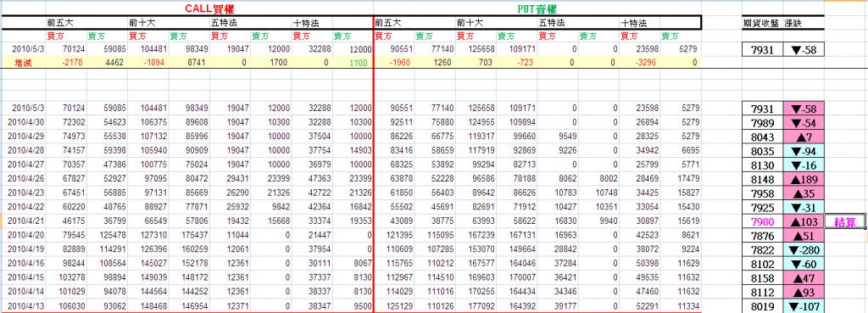Viewport: 868px width, 313px height.
Task: Click the futures close value 8102
Action: click(x=763, y=265)
